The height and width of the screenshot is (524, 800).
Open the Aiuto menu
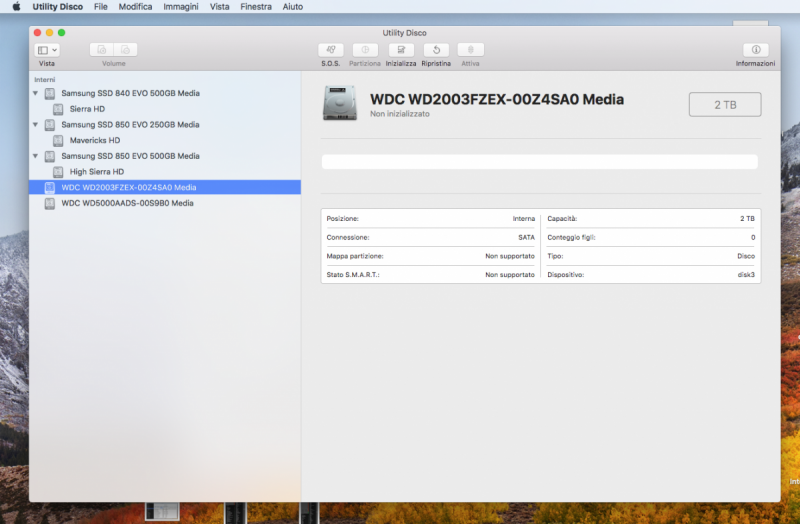[x=292, y=7]
